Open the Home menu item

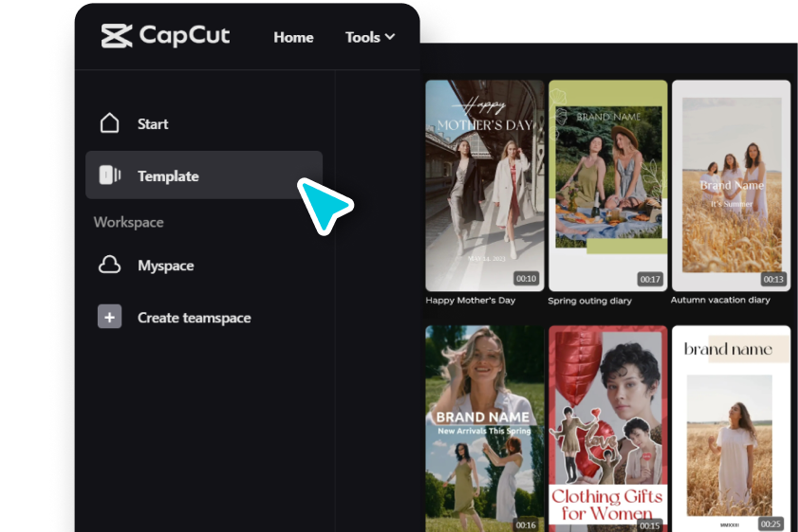pyautogui.click(x=293, y=37)
